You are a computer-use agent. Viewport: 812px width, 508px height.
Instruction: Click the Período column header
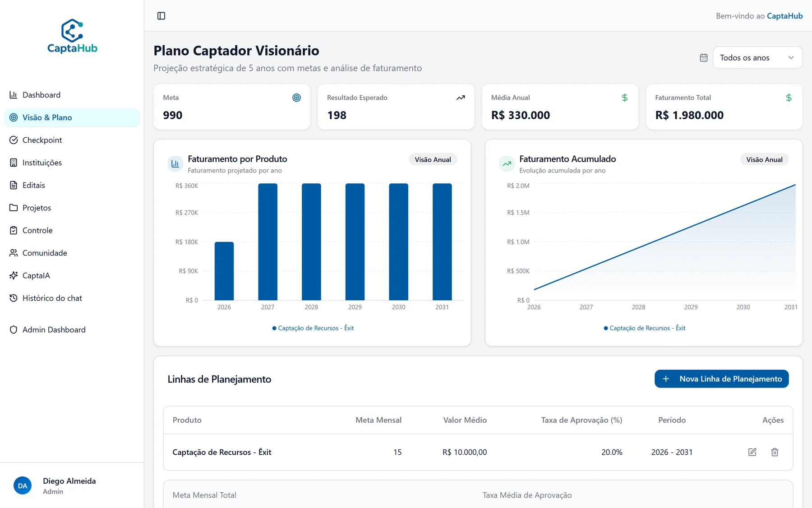click(672, 420)
